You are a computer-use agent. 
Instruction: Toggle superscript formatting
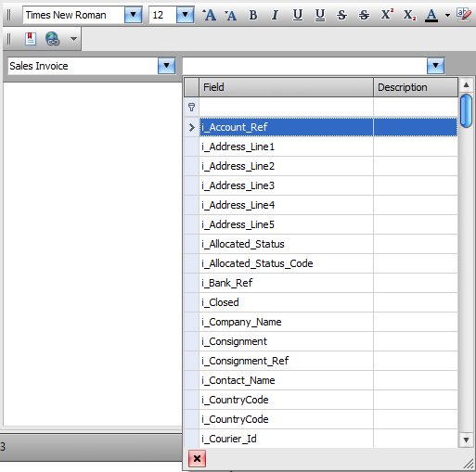(387, 15)
